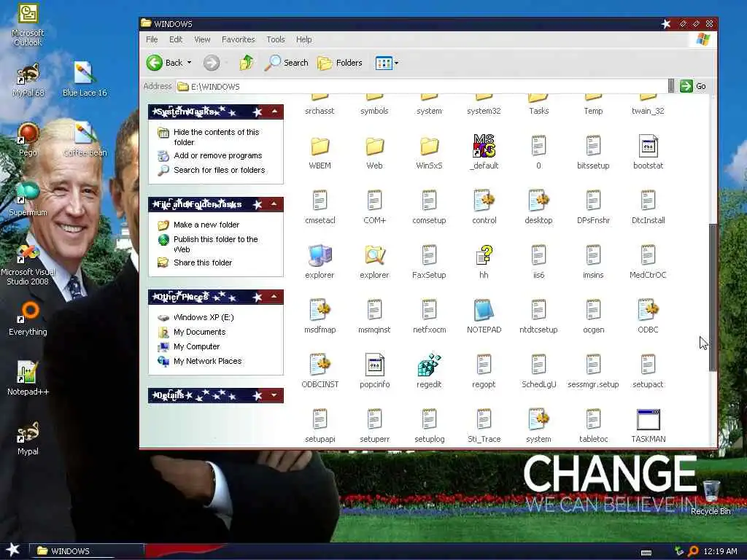The width and height of the screenshot is (747, 560).
Task: Open the View menu
Action: click(202, 39)
